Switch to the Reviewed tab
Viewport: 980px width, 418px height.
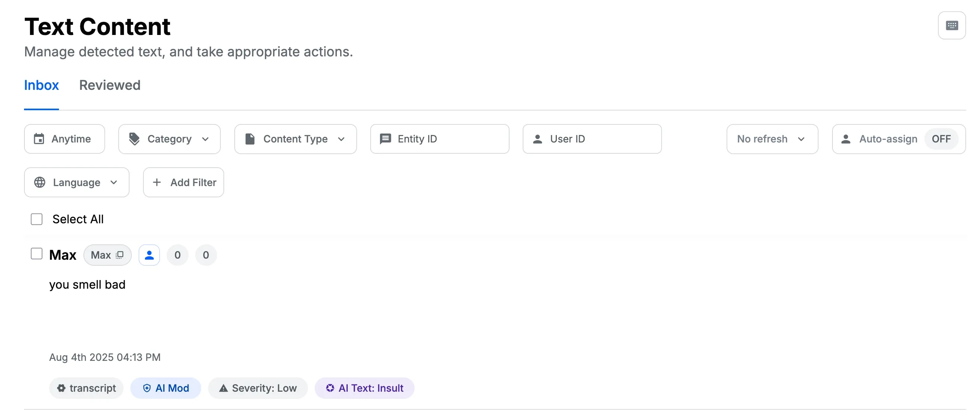(110, 85)
